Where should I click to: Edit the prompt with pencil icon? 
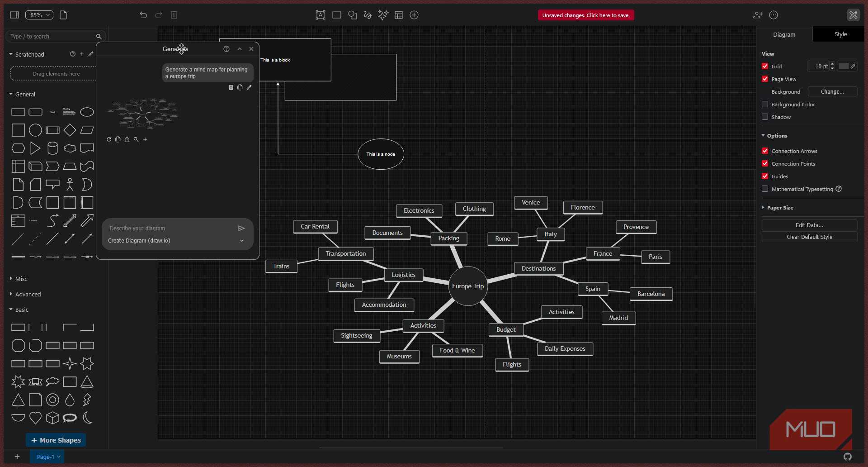pyautogui.click(x=249, y=87)
